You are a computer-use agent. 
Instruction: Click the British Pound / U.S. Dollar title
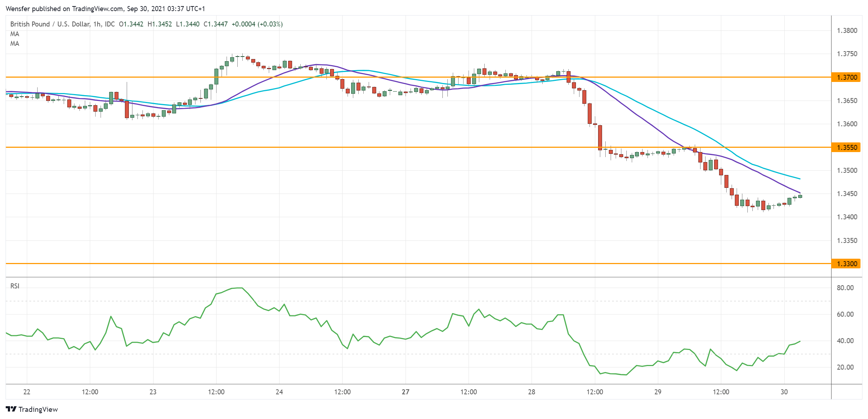tap(50, 24)
